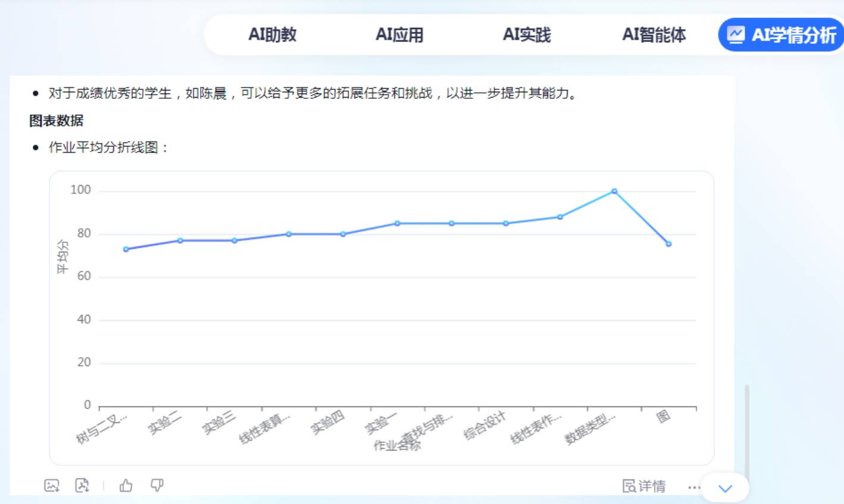Click the chart icon in AI学情分析 tab
844x504 pixels.
pos(736,35)
